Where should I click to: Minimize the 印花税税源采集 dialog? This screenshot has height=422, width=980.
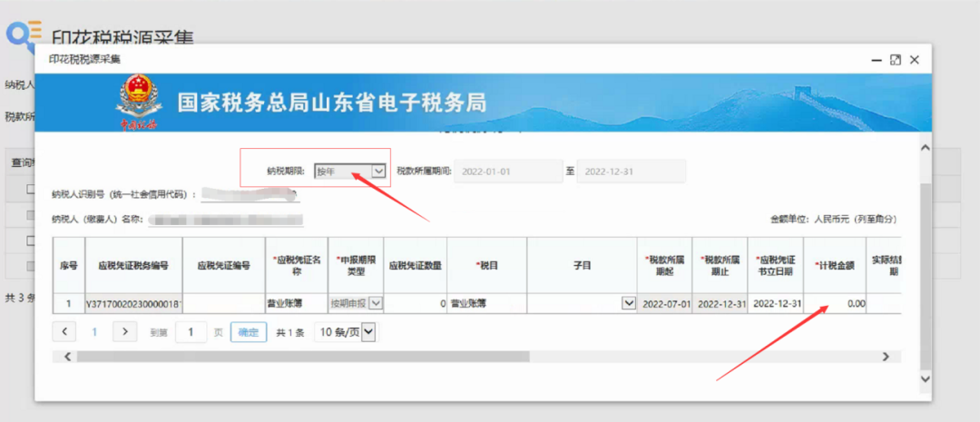[x=877, y=60]
